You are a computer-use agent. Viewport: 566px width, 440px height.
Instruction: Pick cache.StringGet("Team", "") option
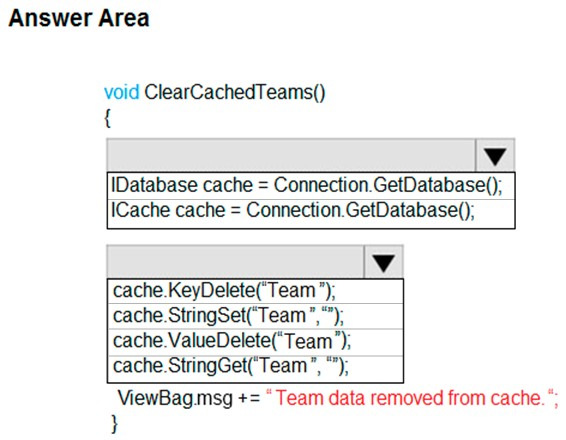tap(255, 369)
